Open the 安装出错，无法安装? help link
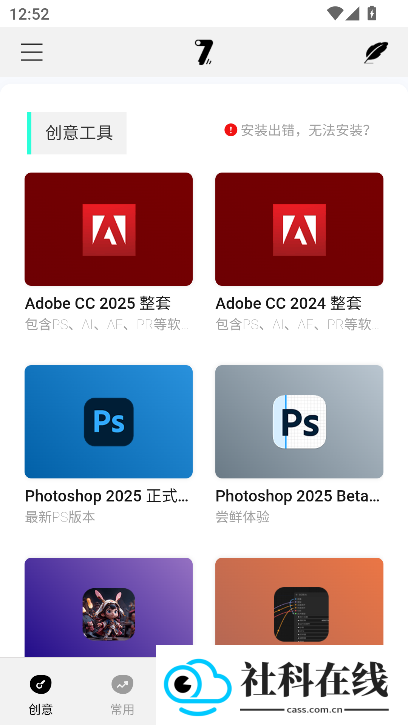Viewport: 408px width, 725px height. (x=305, y=130)
